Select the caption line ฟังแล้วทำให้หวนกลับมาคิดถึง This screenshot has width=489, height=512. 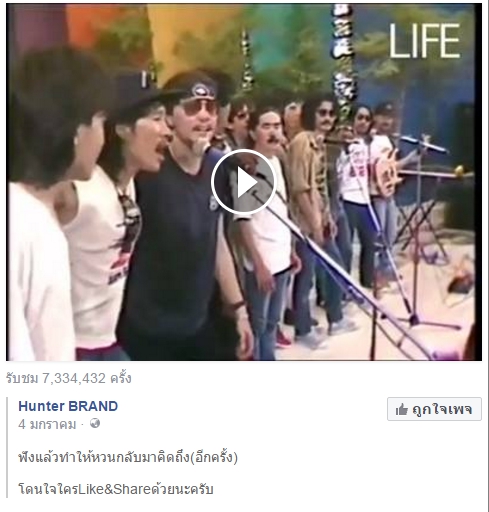click(128, 457)
